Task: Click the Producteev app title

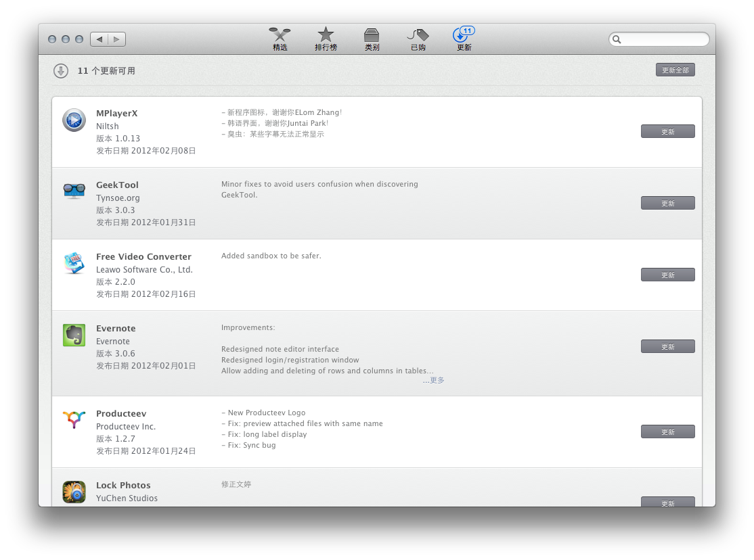Action: coord(121,413)
